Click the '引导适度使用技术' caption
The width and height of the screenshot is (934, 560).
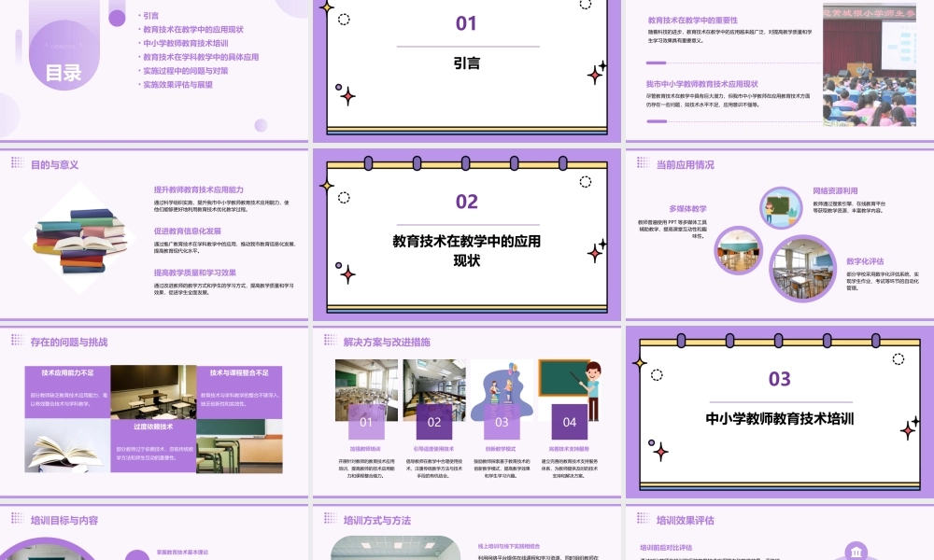pos(433,449)
